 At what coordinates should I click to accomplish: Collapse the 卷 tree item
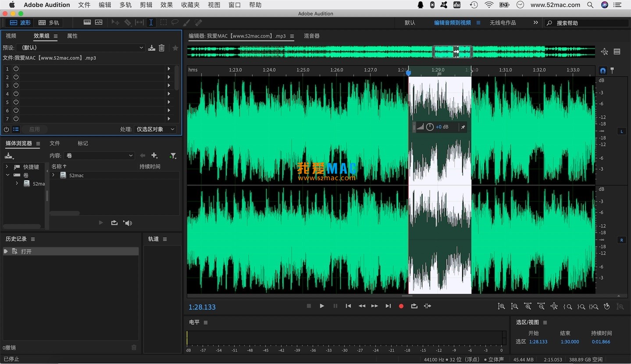(7, 175)
